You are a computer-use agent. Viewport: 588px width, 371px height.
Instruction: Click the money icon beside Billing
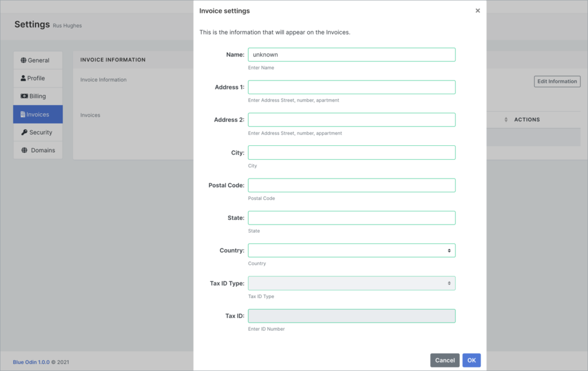24,96
